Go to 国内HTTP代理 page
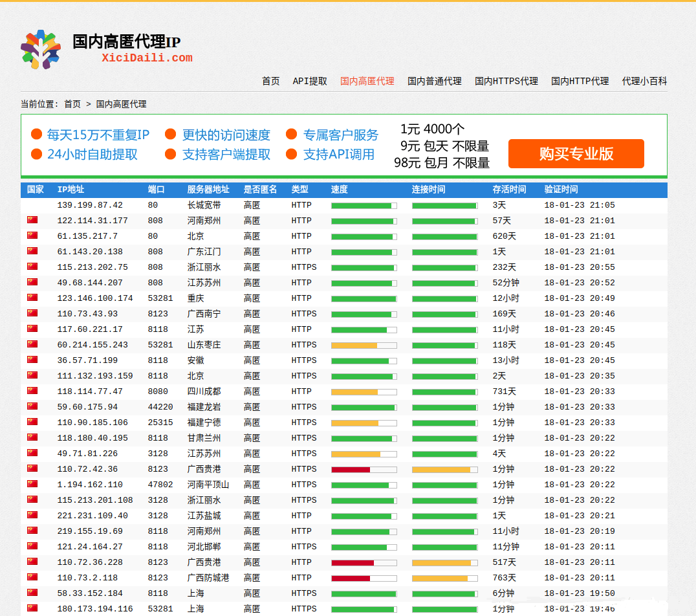Screen dimensions: 696x616 click(580, 82)
